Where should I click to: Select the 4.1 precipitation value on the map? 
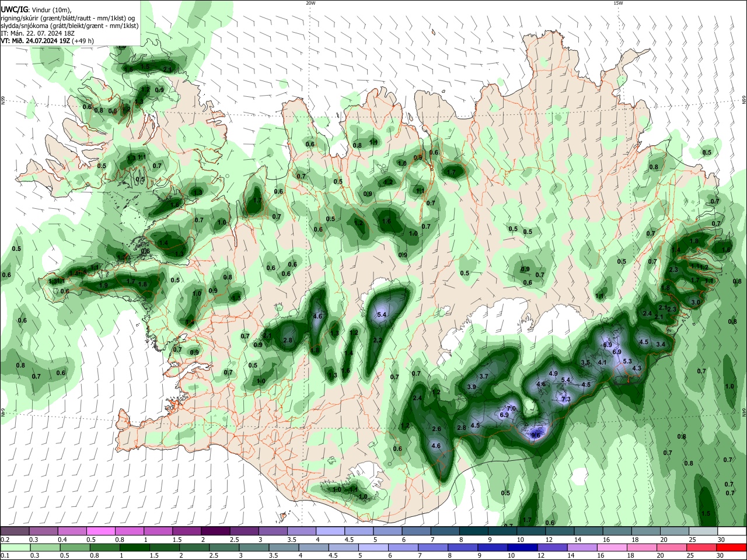(x=603, y=363)
